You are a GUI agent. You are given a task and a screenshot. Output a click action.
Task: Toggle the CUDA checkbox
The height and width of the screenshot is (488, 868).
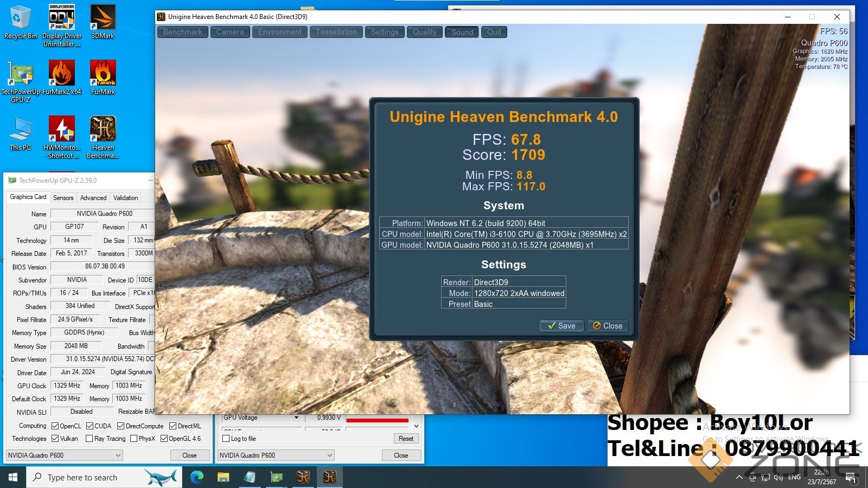point(90,426)
